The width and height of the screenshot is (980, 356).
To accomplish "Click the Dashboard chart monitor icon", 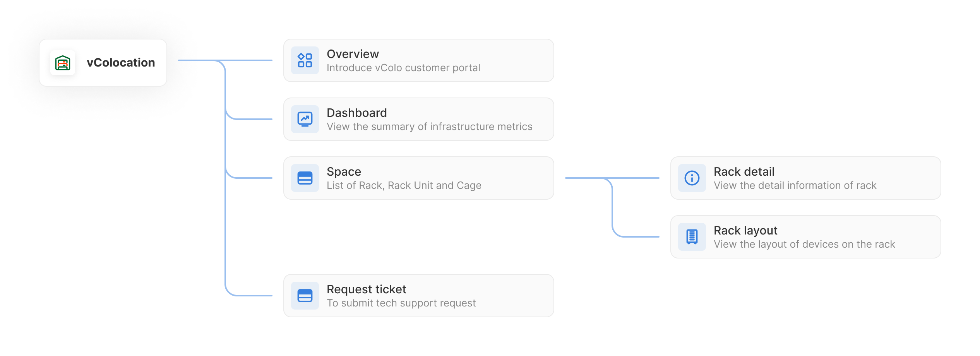I will [305, 119].
